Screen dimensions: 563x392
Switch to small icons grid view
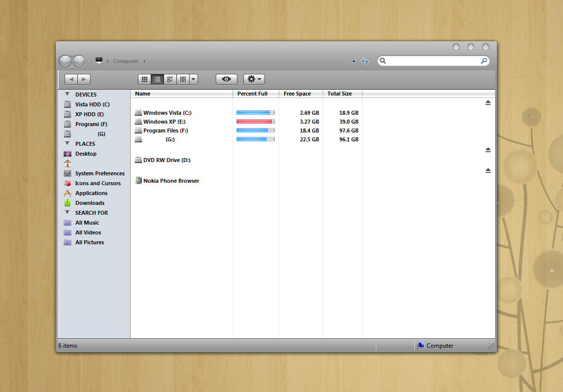144,79
